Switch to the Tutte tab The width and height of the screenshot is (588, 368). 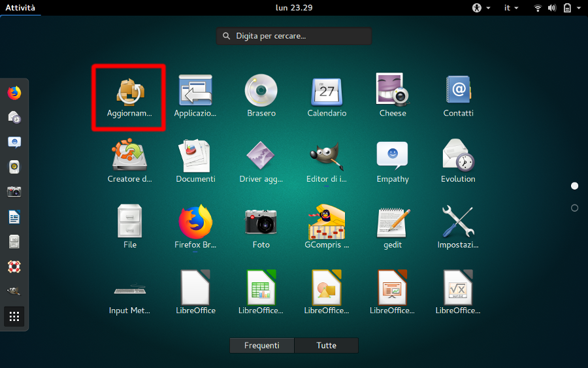click(x=326, y=345)
